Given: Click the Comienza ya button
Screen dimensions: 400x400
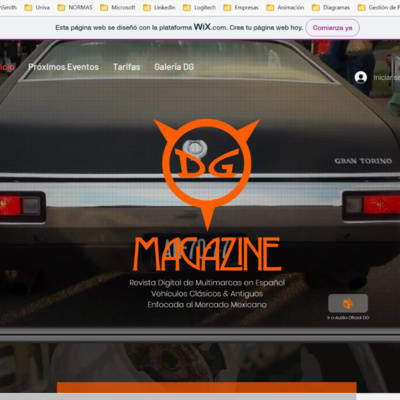Looking at the screenshot, I should pyautogui.click(x=332, y=28).
